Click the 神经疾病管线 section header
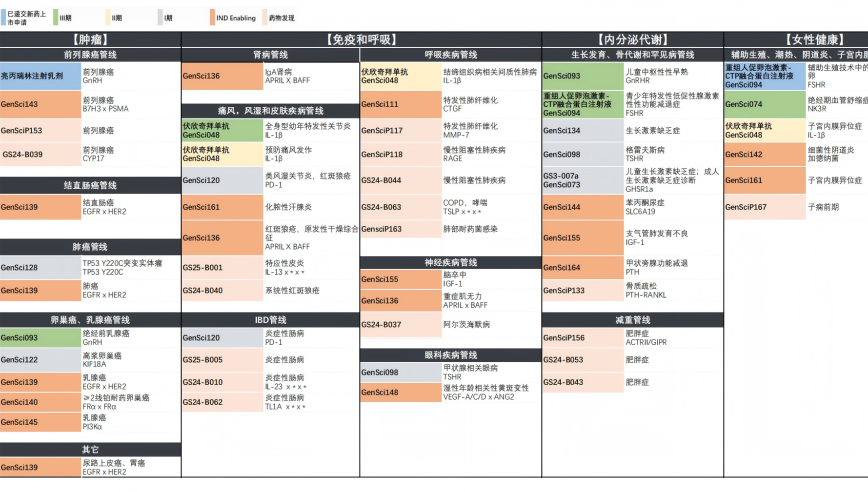 [x=450, y=262]
